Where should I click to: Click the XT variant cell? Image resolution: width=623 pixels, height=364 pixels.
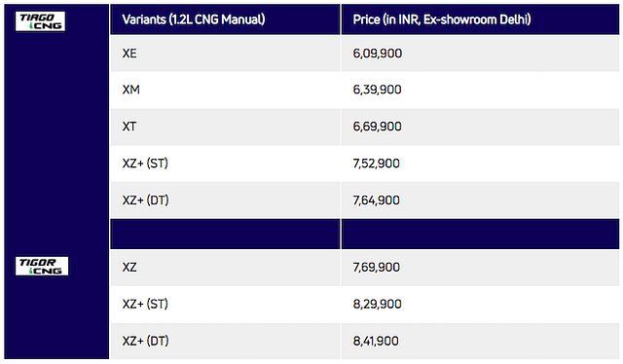point(225,127)
